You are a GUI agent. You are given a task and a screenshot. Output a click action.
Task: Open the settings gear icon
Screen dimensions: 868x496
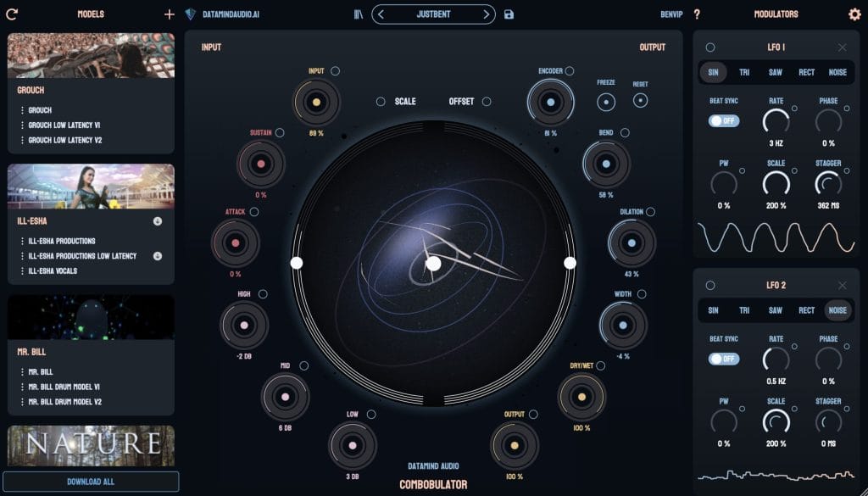(854, 14)
